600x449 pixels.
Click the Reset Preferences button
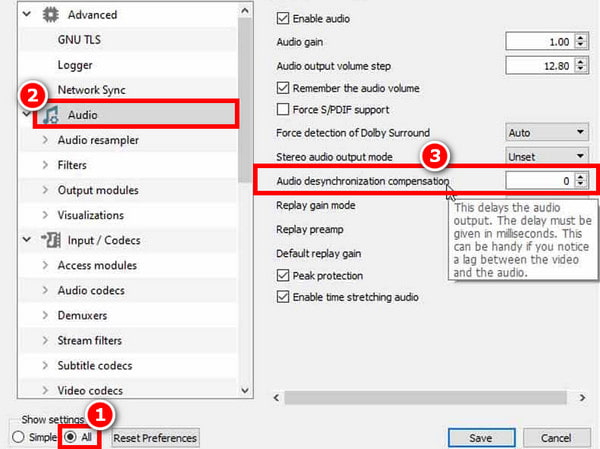point(155,438)
